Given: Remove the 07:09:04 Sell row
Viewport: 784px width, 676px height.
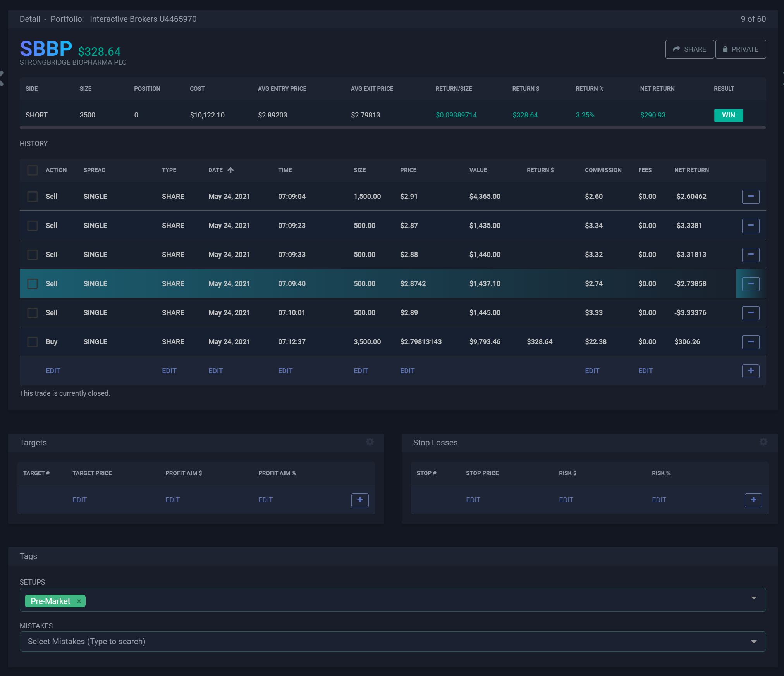Looking at the screenshot, I should [750, 197].
